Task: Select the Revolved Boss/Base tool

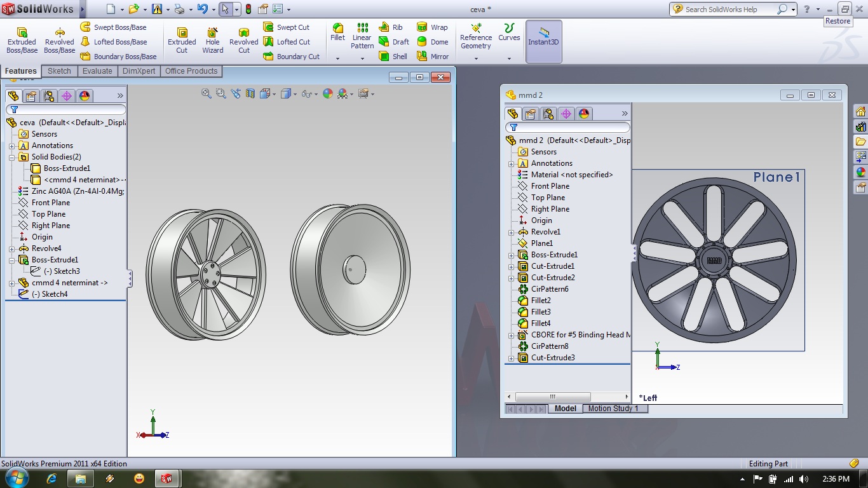Action: [60, 41]
